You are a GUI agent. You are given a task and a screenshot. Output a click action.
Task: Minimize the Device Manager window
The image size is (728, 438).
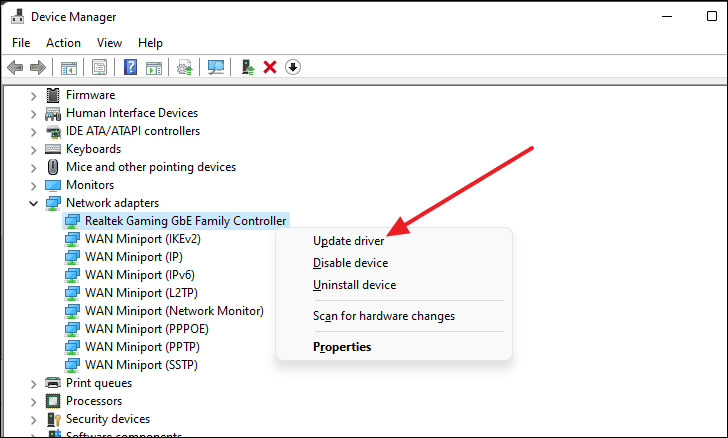pyautogui.click(x=667, y=16)
